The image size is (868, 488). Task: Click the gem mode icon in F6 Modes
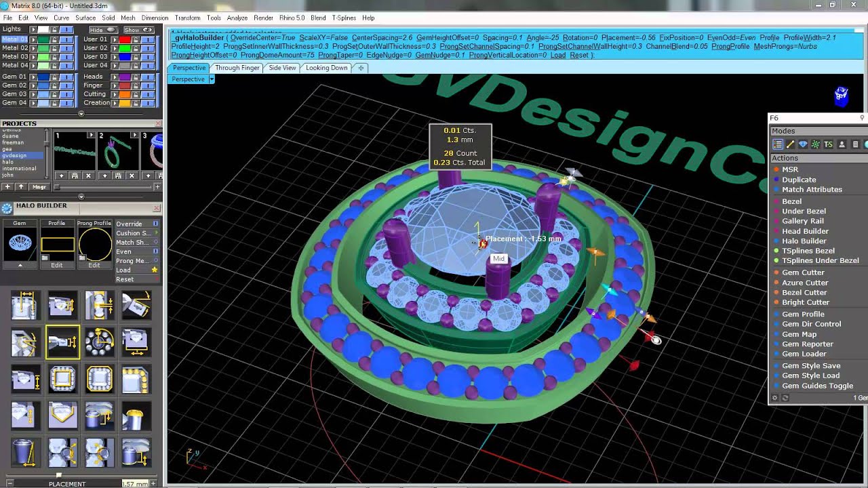tap(803, 144)
